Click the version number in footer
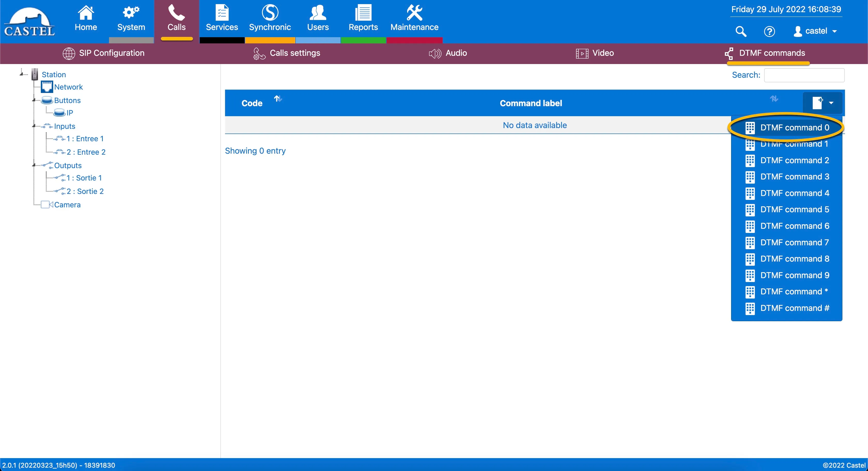This screenshot has height=471, width=868. point(59,465)
